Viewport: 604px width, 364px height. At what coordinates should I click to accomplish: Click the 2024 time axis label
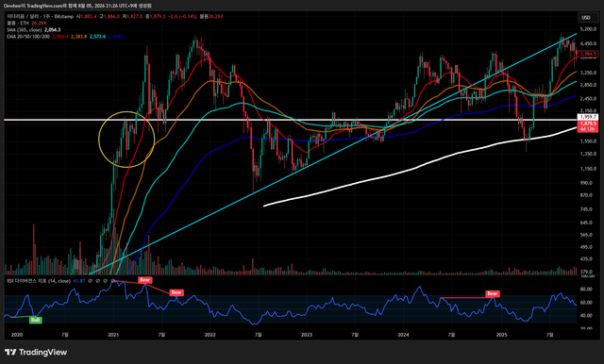click(403, 335)
